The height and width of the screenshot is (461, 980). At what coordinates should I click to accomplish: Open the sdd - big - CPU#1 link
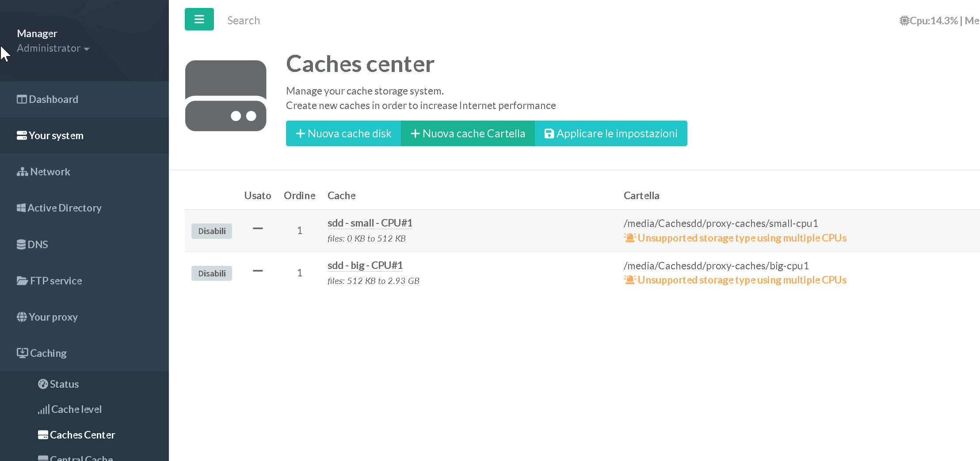[x=365, y=265]
